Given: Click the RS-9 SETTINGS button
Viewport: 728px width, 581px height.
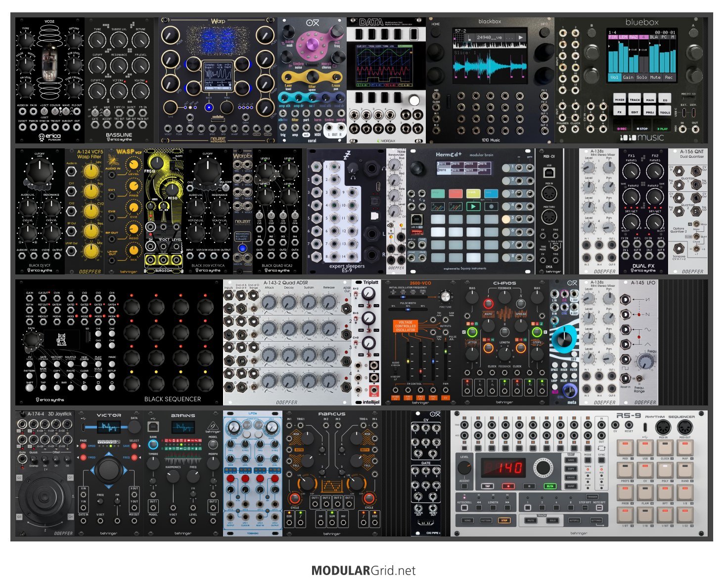Looking at the screenshot, I should pos(597,521).
